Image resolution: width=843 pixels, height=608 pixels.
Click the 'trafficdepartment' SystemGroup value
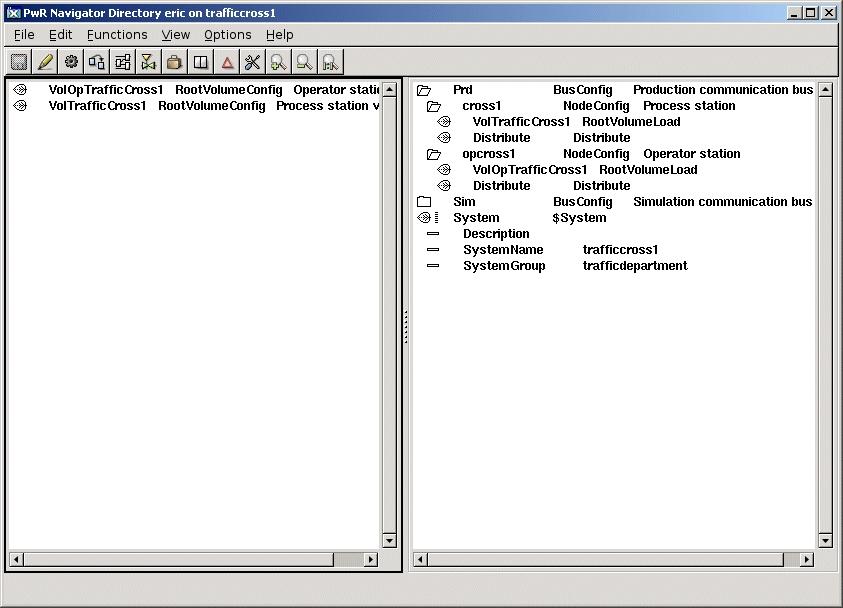click(x=635, y=266)
